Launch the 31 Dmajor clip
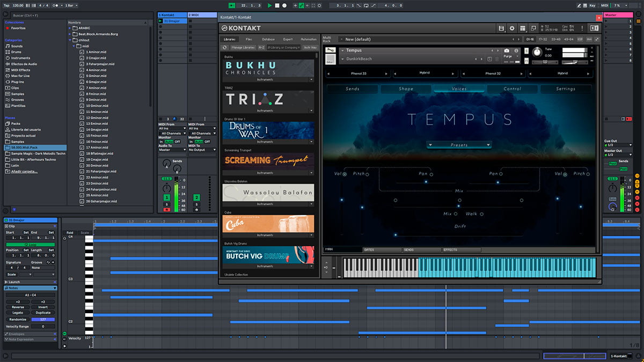Screen dimensions: 644x362 click(160, 21)
